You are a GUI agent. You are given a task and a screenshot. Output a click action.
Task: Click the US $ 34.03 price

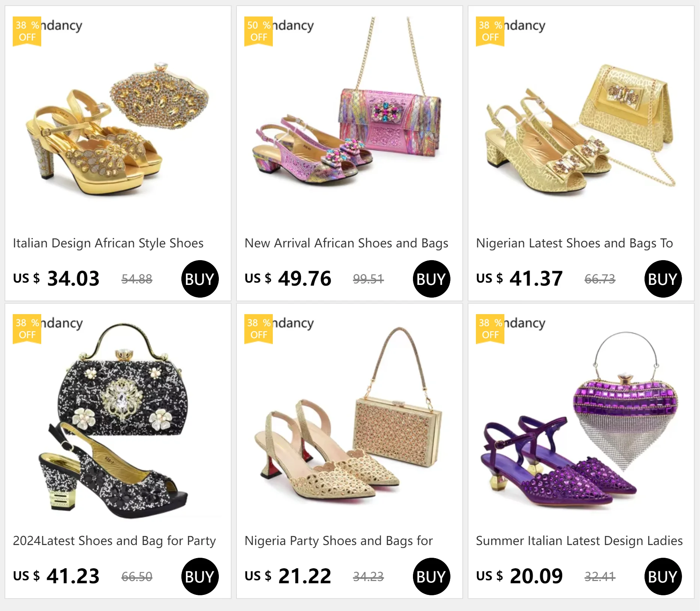click(x=56, y=279)
